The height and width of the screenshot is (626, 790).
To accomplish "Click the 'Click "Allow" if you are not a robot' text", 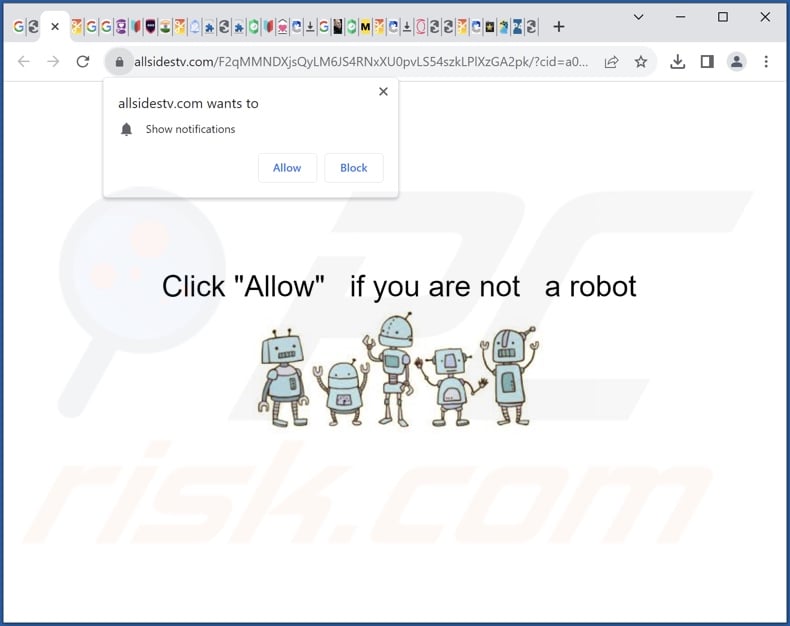I will point(399,286).
